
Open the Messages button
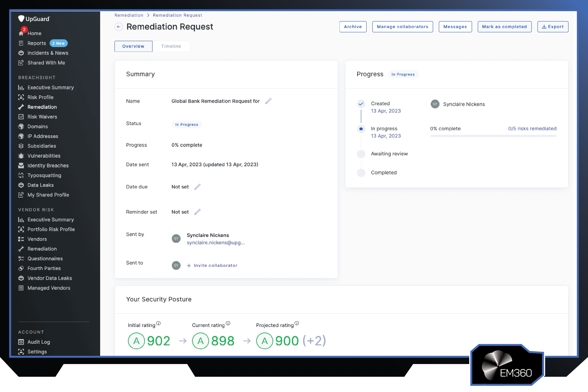tap(455, 27)
